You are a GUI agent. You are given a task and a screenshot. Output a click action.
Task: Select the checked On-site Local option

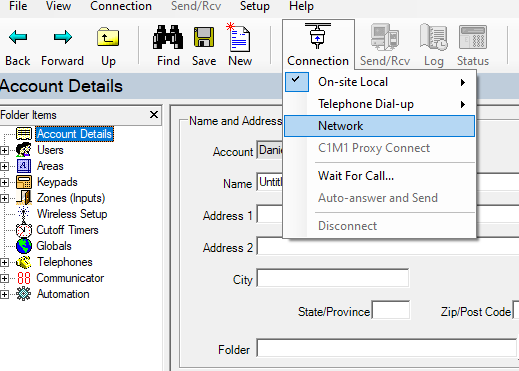tap(379, 82)
